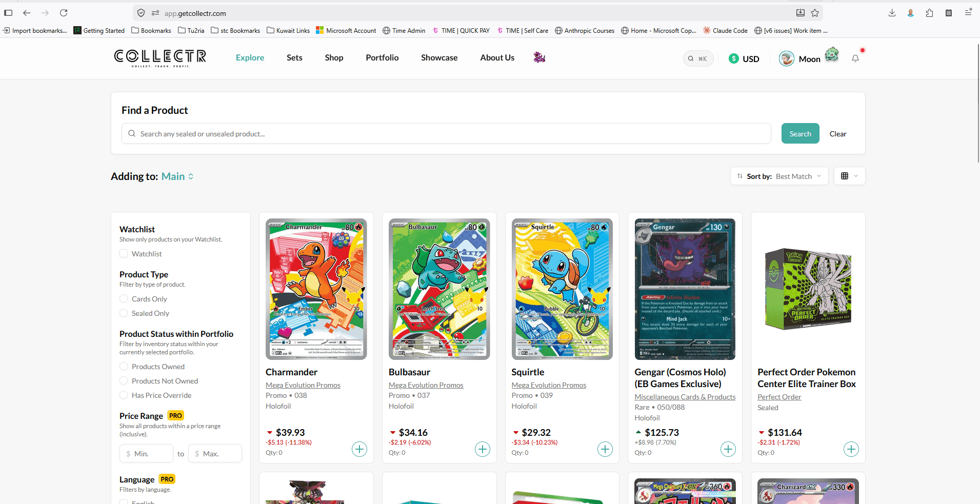Open browser extensions icon

point(929,13)
